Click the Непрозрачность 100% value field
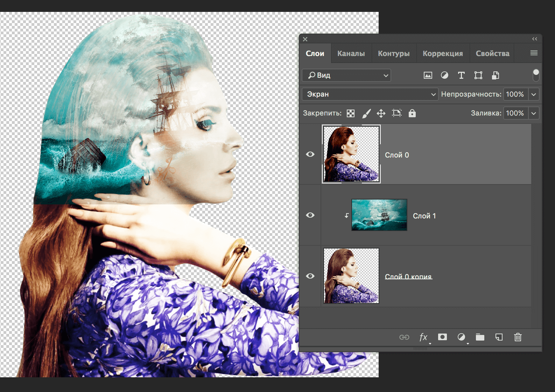 (515, 94)
